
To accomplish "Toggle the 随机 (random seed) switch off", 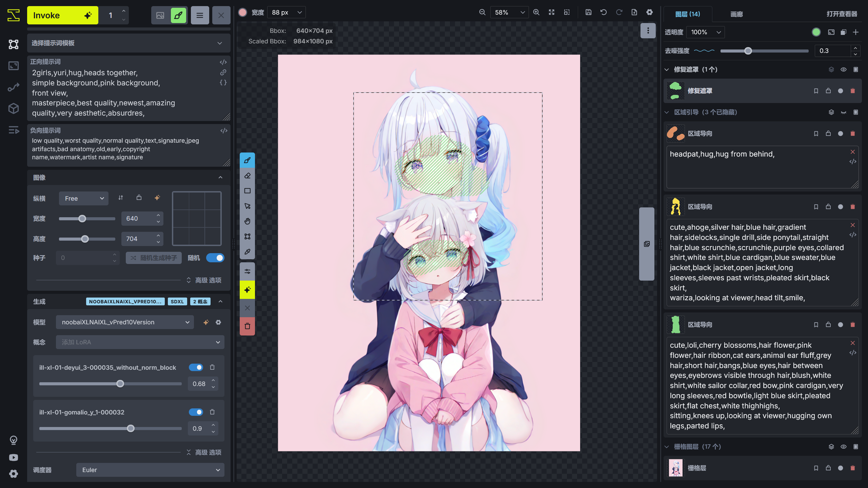I will point(216,258).
